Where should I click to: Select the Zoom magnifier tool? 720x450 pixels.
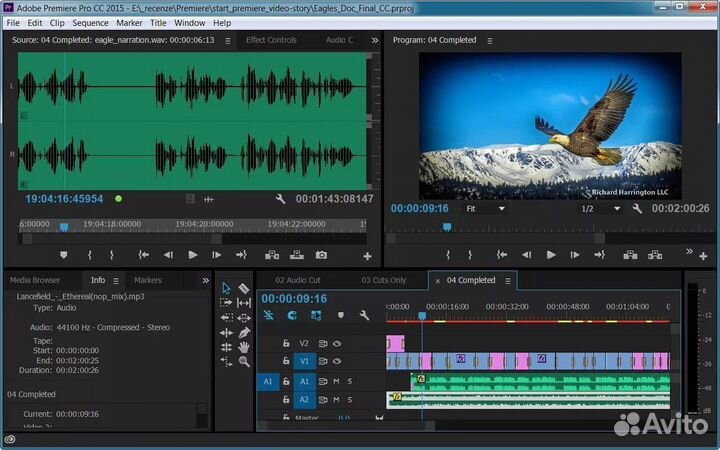[x=244, y=362]
